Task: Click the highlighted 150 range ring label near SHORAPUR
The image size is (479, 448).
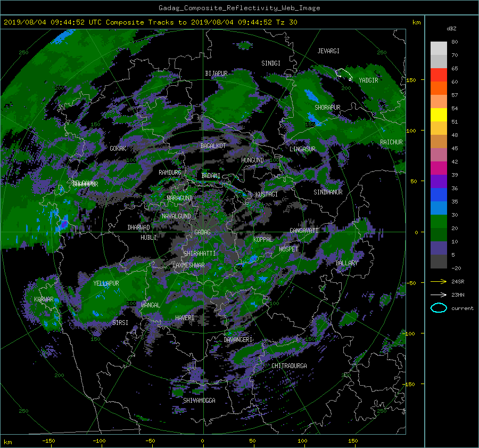Action: click(310, 125)
